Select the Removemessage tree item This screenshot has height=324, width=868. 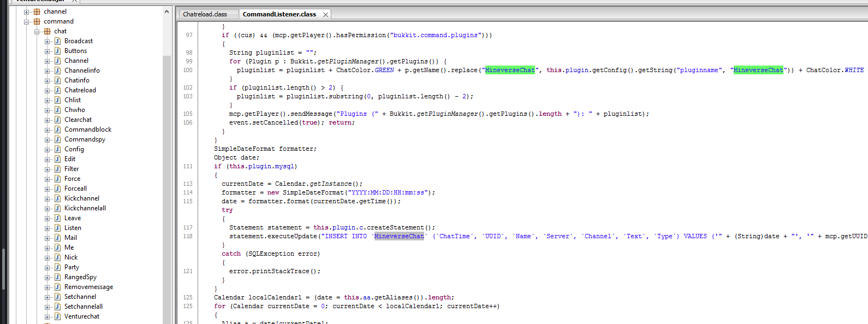coord(88,287)
